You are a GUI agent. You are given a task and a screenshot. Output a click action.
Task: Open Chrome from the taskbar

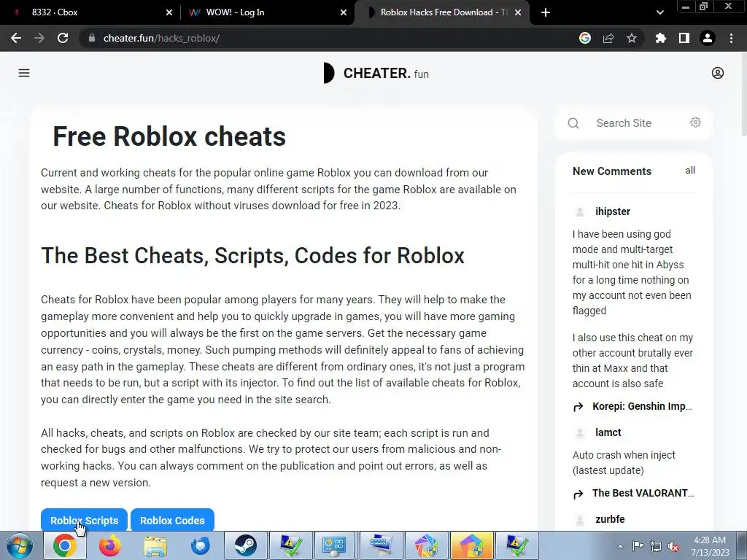[x=65, y=545]
